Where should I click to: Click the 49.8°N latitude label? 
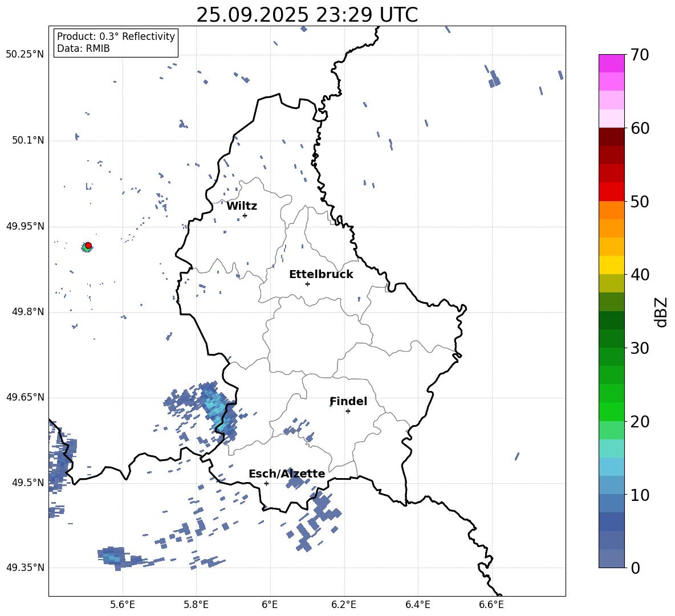tap(28, 312)
